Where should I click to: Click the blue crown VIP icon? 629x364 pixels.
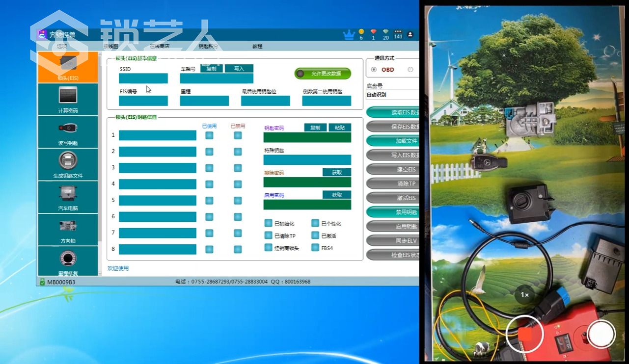[x=349, y=34]
